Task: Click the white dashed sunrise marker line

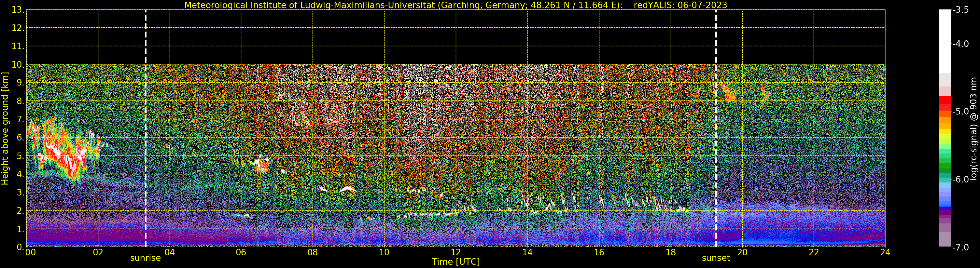Action: coord(146,128)
